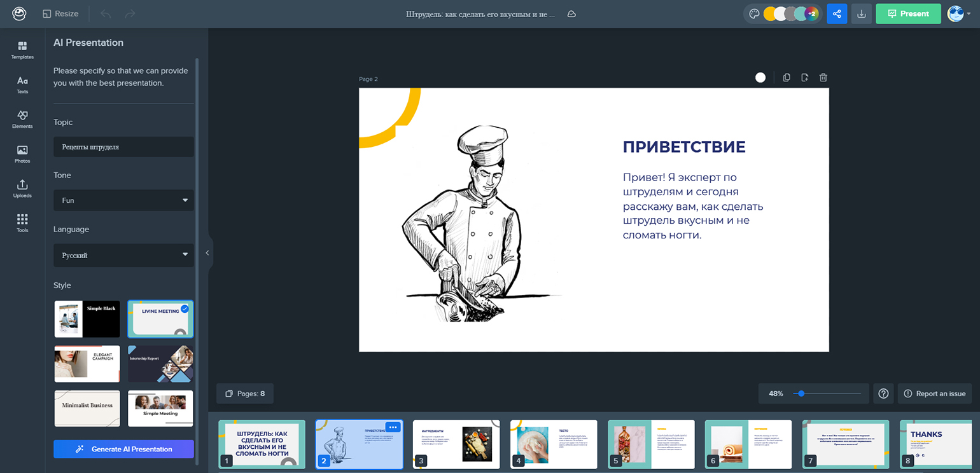Image resolution: width=980 pixels, height=473 pixels.
Task: Click the white page background color circle
Action: (x=760, y=78)
